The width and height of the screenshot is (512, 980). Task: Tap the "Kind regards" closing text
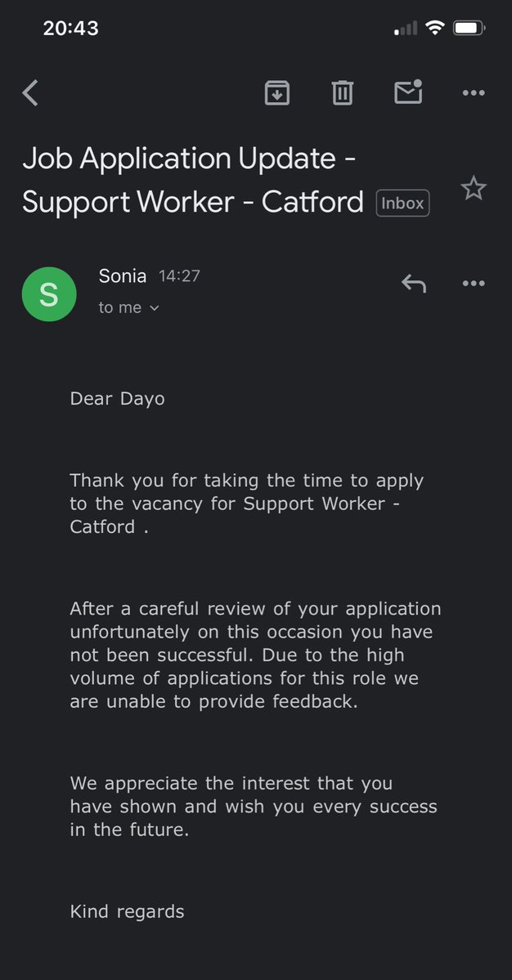[127, 912]
